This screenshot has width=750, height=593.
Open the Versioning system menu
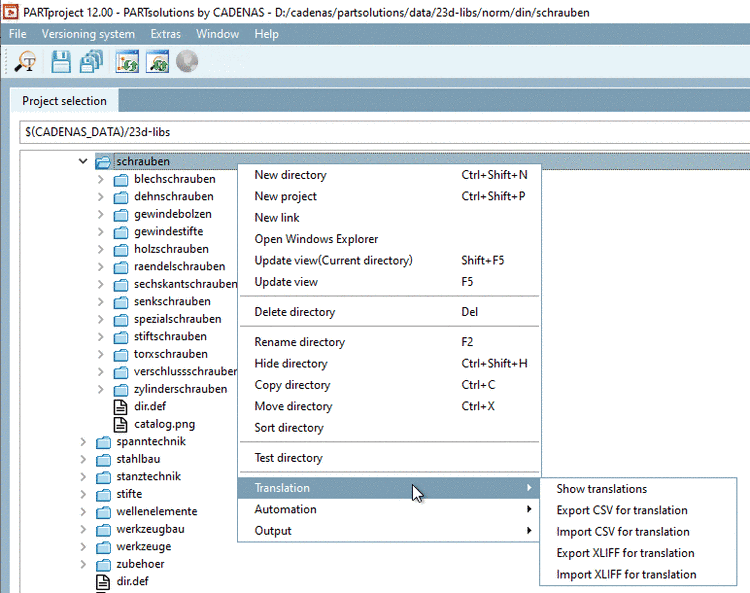point(88,34)
